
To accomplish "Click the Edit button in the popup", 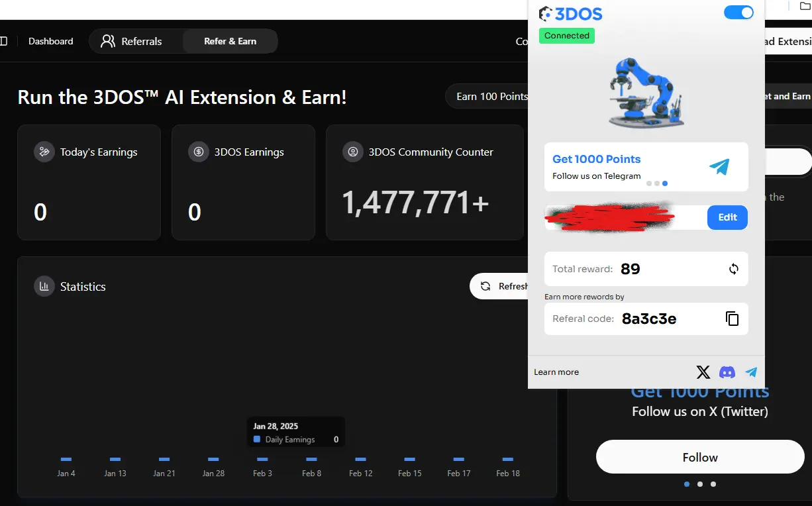I will click(x=727, y=217).
